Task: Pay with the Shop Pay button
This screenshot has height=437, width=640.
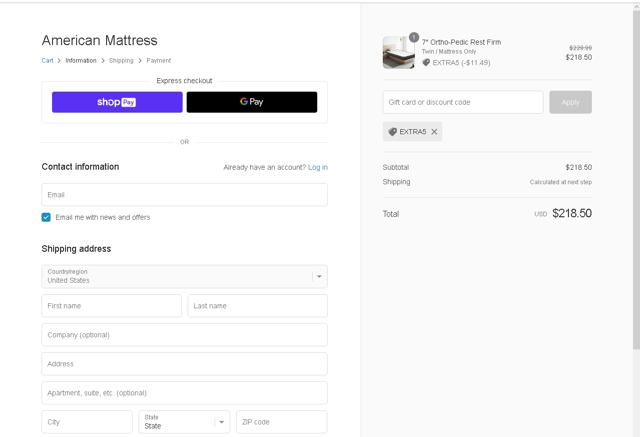Action: click(x=117, y=102)
